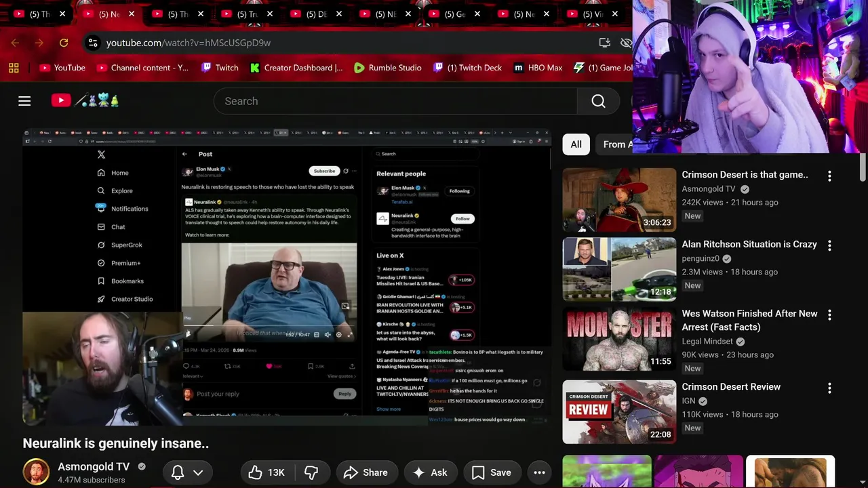
Task: Open the YouTube guide hamburger menu
Action: pyautogui.click(x=24, y=101)
